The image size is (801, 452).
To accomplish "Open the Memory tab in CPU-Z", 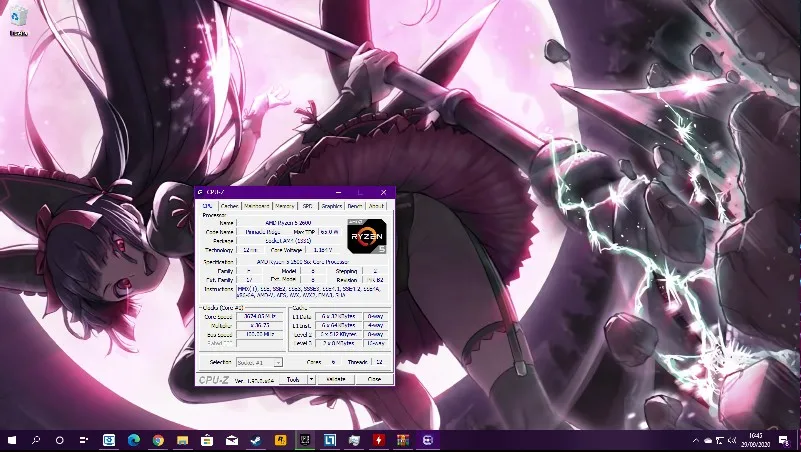I will click(x=285, y=206).
